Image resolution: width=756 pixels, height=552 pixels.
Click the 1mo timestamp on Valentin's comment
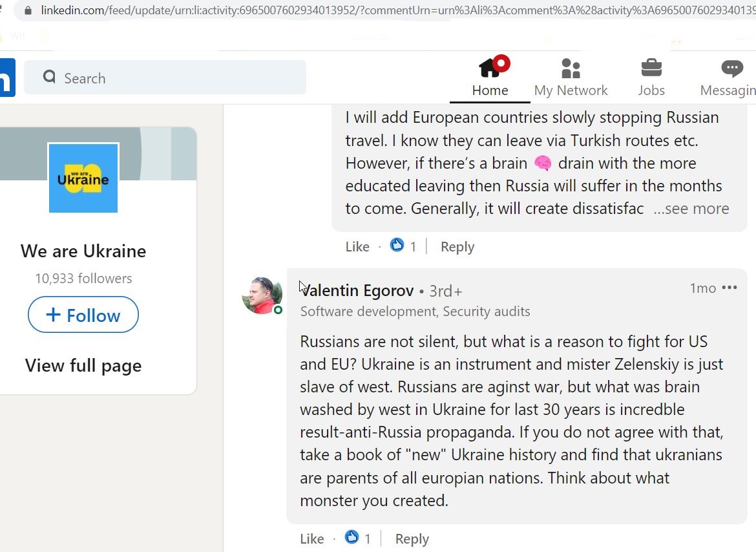point(703,288)
